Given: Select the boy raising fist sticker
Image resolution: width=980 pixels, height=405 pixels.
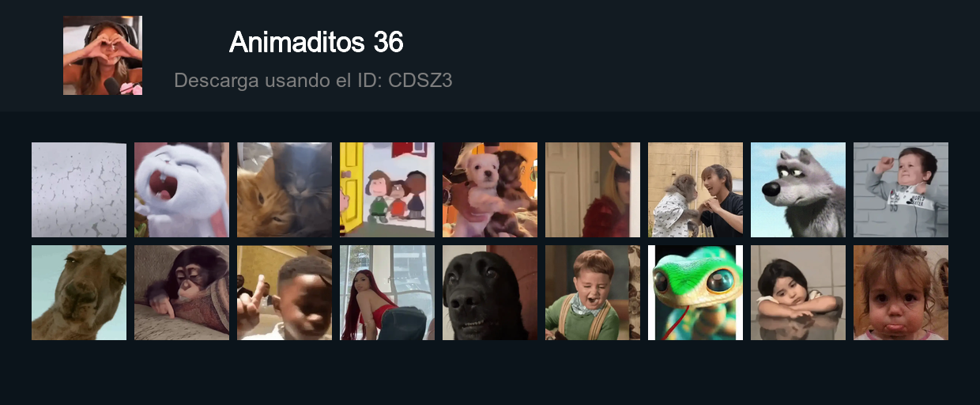Looking at the screenshot, I should (x=901, y=190).
